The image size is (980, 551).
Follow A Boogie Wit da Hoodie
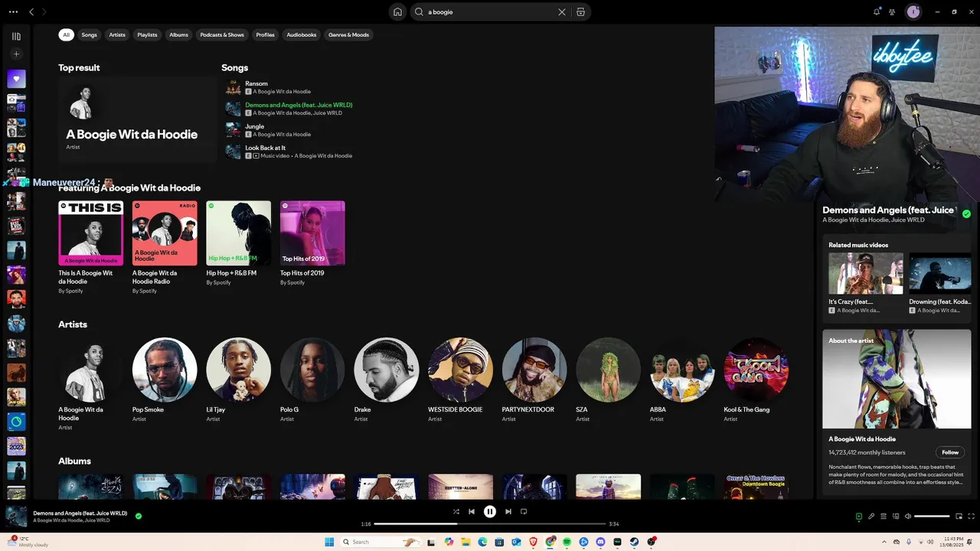950,452
